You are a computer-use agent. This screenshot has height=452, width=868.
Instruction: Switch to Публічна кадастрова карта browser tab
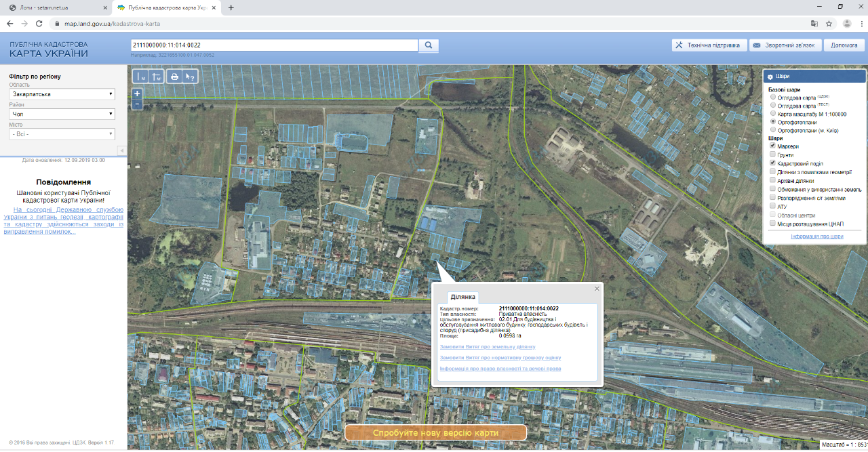167,7
